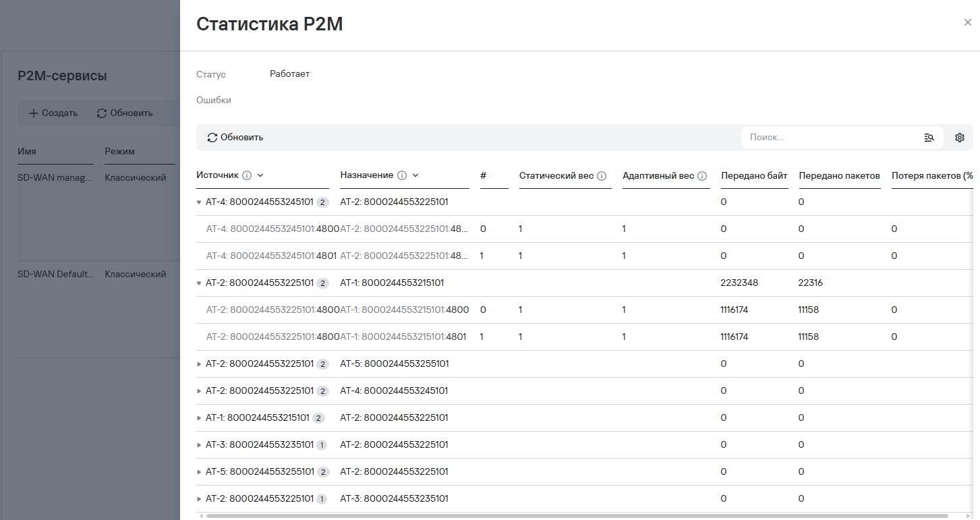The width and height of the screenshot is (980, 520).
Task: Click Передано пакетов column header
Action: [x=840, y=175]
